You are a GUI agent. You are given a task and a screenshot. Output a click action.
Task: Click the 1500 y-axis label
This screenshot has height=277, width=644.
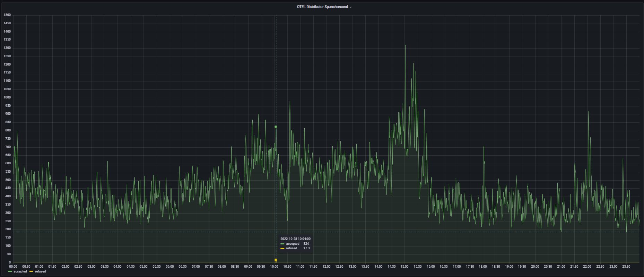pyautogui.click(x=7, y=15)
